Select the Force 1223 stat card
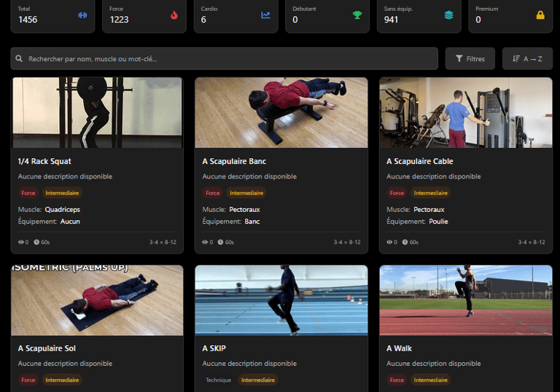 coord(144,16)
